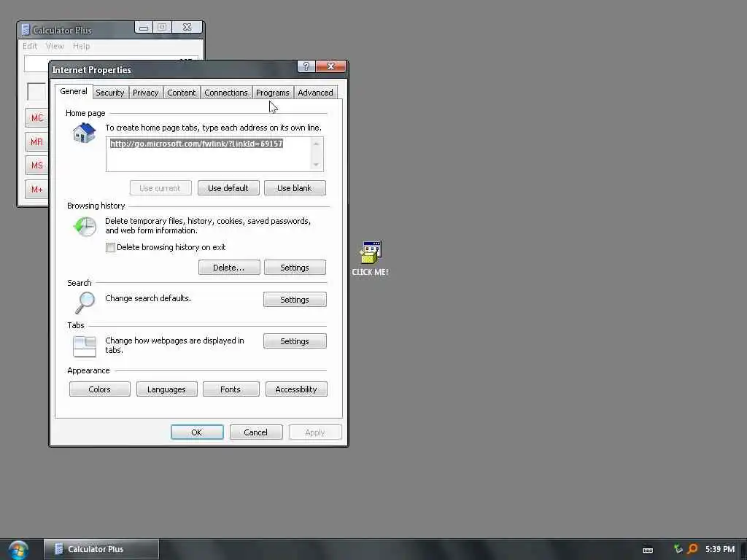This screenshot has height=560, width=747.
Task: Select the General tab
Action: [x=74, y=91]
